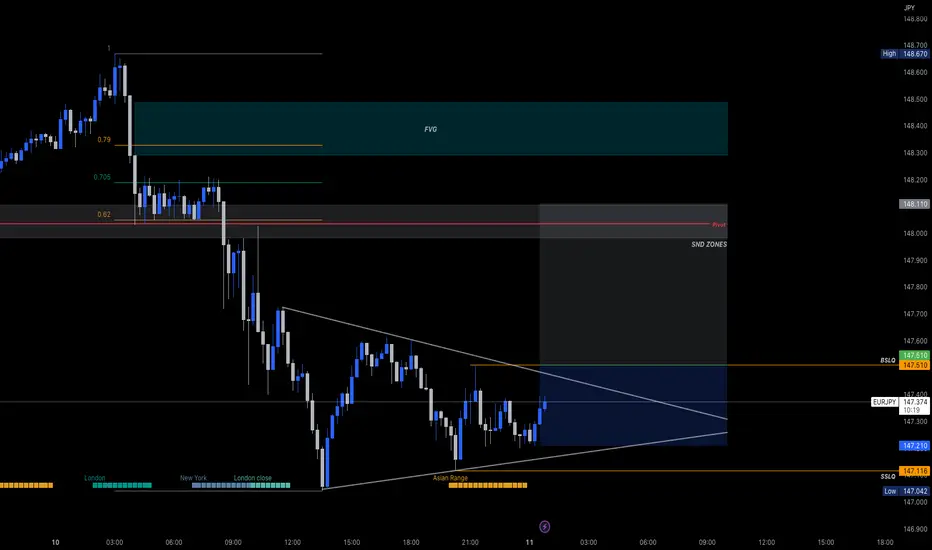The height and width of the screenshot is (550, 932).
Task: Select the orange BSLQ horizontal line
Action: click(x=684, y=365)
